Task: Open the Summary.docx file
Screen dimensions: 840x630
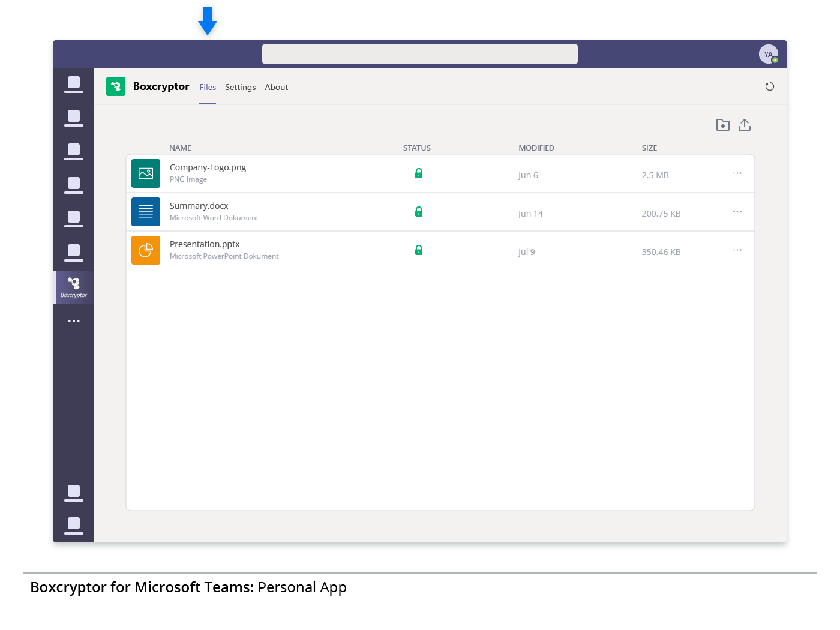Action: [199, 206]
